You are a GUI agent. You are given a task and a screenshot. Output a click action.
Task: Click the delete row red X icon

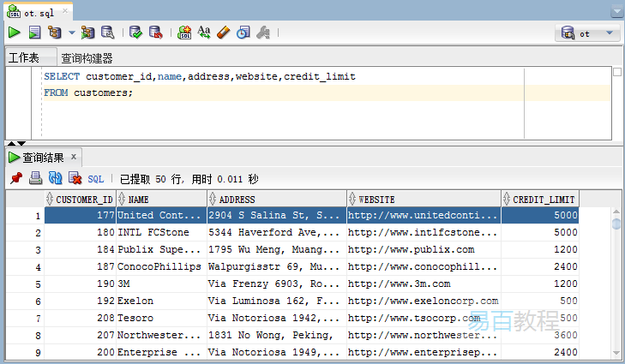(75, 178)
